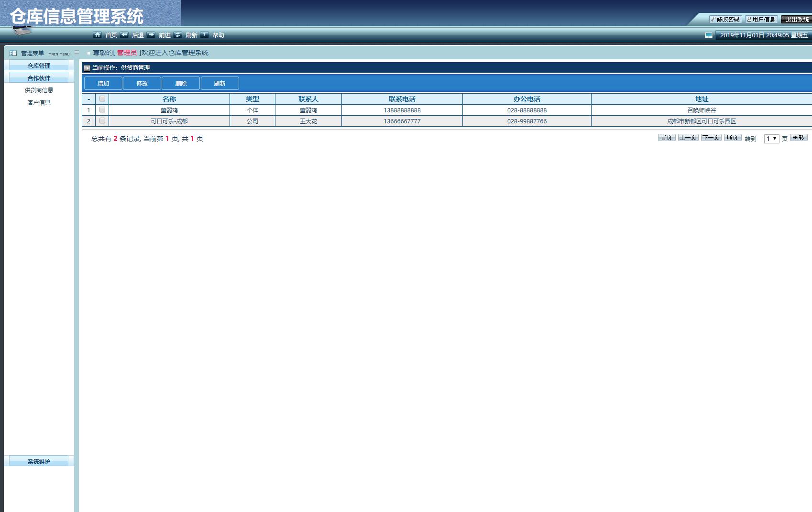Click type cell 个体
The width and height of the screenshot is (812, 512).
[x=252, y=110]
